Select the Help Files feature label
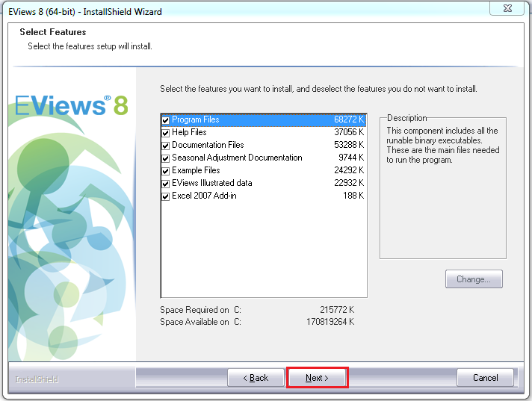The image size is (532, 401). [x=189, y=132]
